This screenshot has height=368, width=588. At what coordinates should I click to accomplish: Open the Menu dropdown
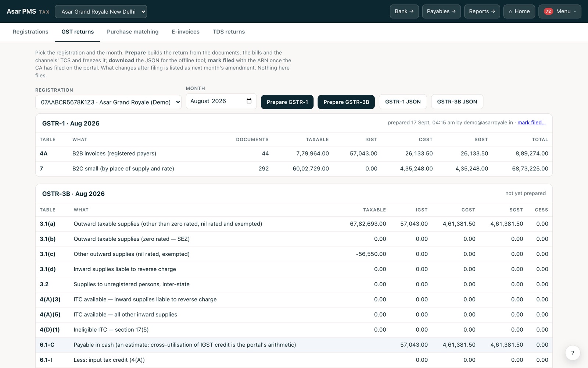[560, 11]
